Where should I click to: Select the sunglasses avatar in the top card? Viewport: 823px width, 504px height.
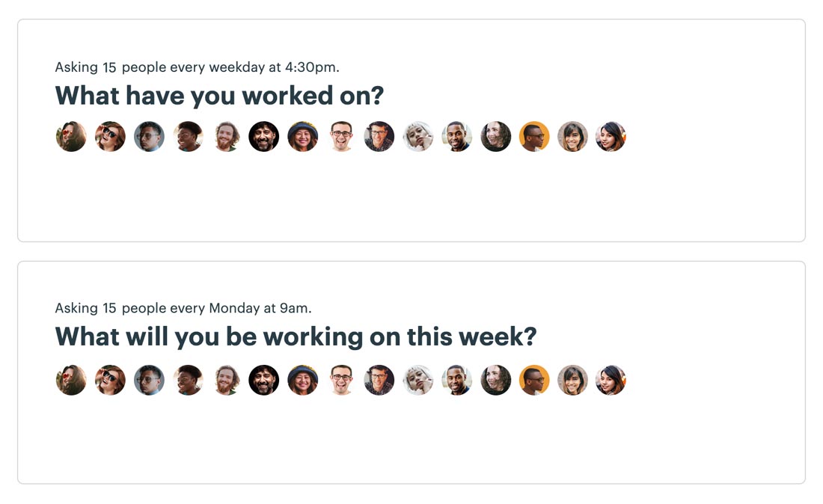click(x=110, y=136)
